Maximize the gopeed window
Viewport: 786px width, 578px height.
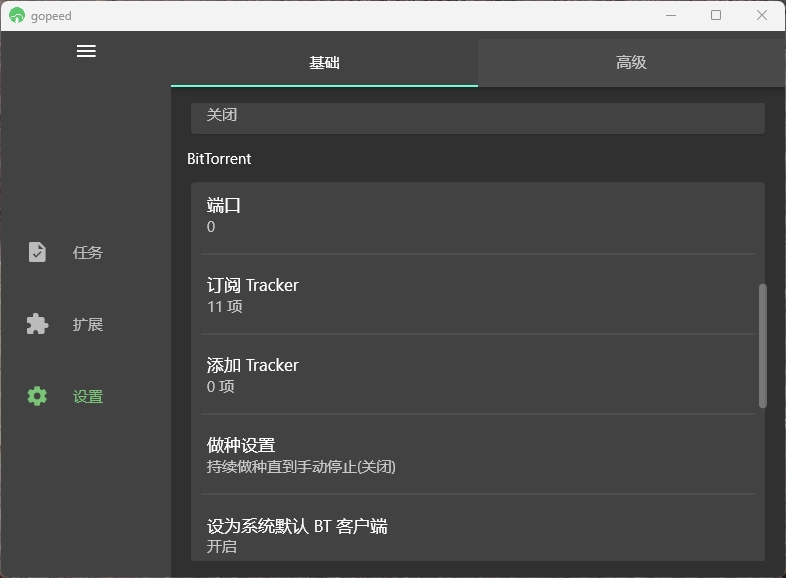tap(716, 16)
